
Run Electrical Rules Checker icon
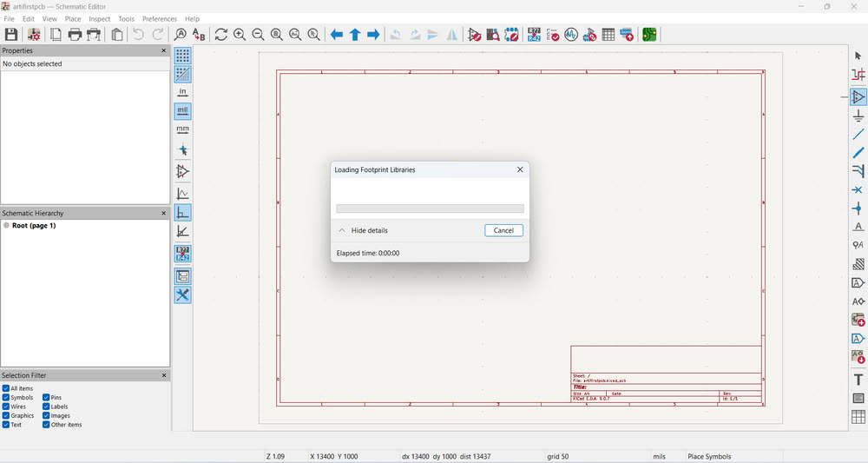pos(552,35)
